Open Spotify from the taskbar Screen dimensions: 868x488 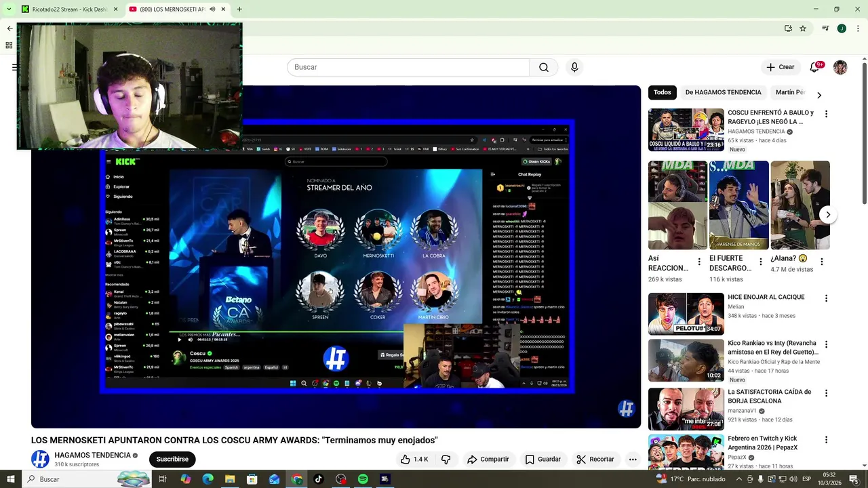(363, 479)
